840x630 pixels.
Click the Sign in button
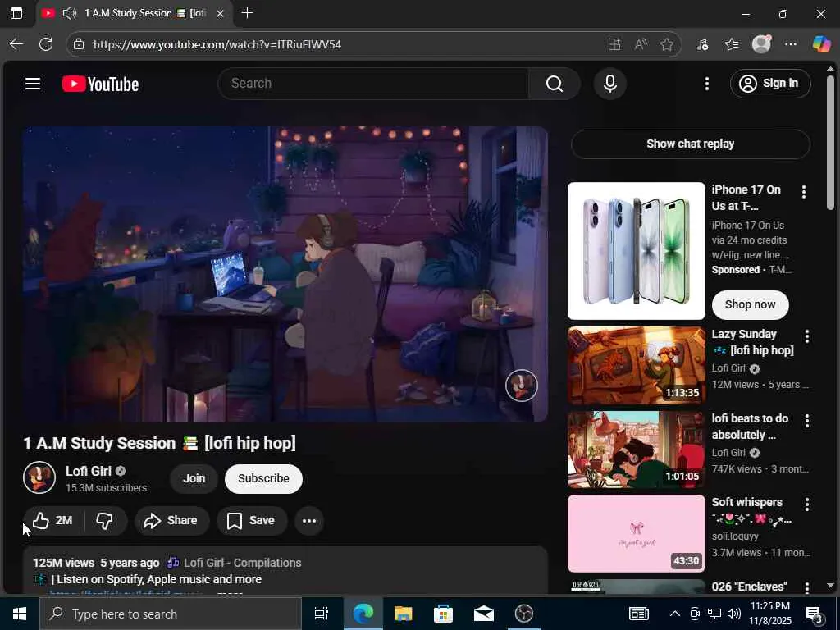(x=770, y=84)
